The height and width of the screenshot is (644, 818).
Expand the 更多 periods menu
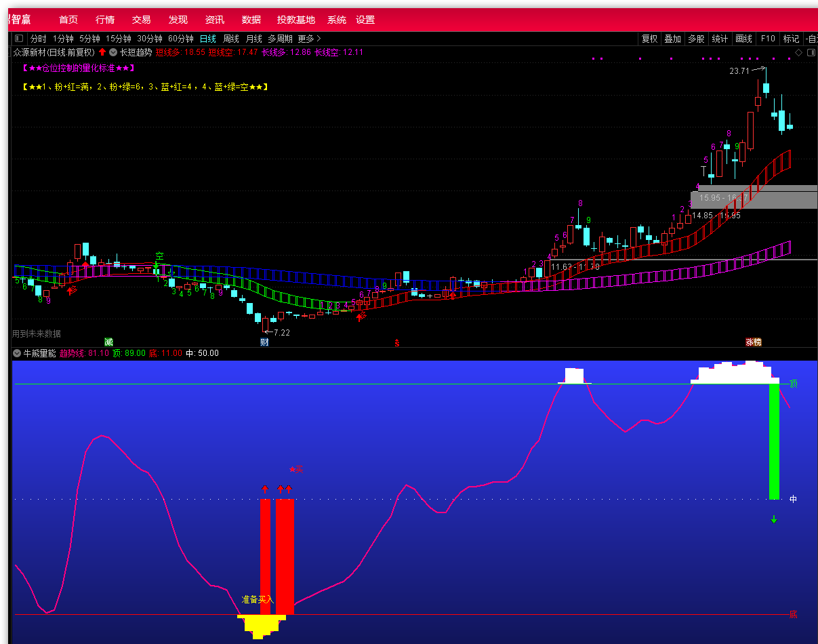coord(310,39)
